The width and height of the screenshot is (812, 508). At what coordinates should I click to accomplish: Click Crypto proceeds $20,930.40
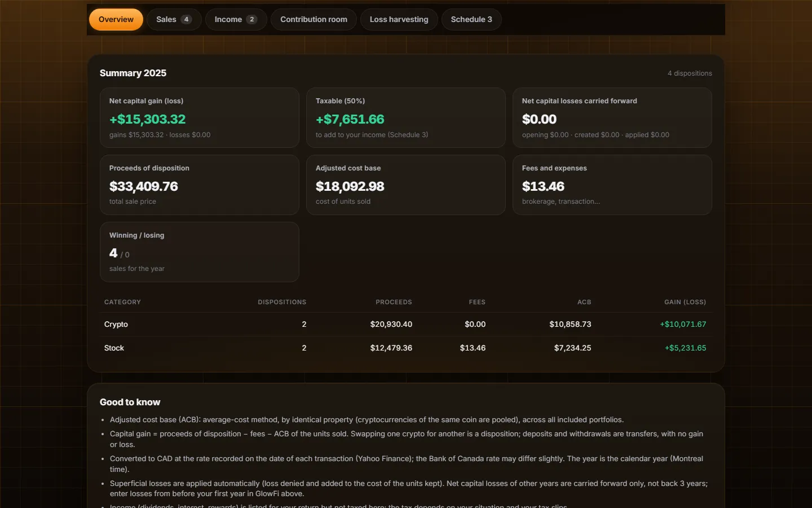point(391,325)
